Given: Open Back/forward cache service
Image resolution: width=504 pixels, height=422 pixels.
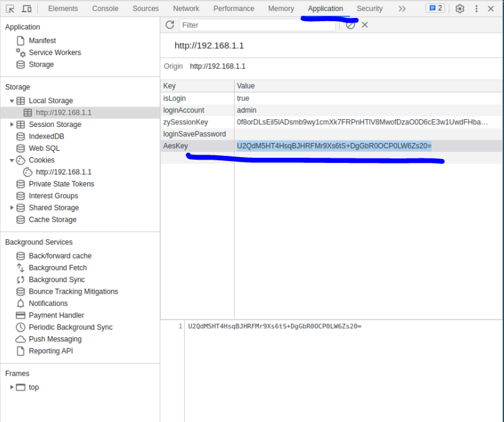Looking at the screenshot, I should coord(60,256).
